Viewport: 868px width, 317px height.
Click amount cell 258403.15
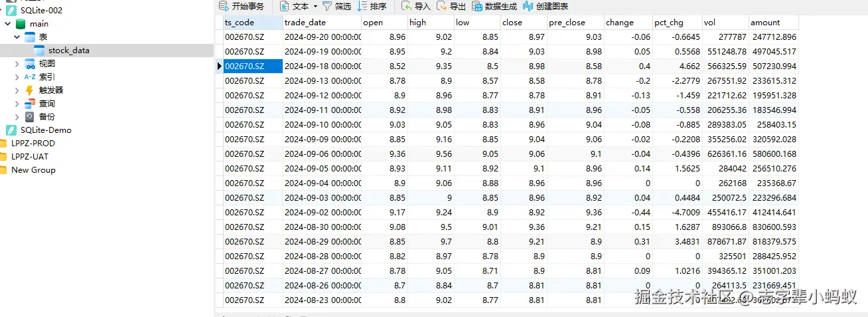773,125
